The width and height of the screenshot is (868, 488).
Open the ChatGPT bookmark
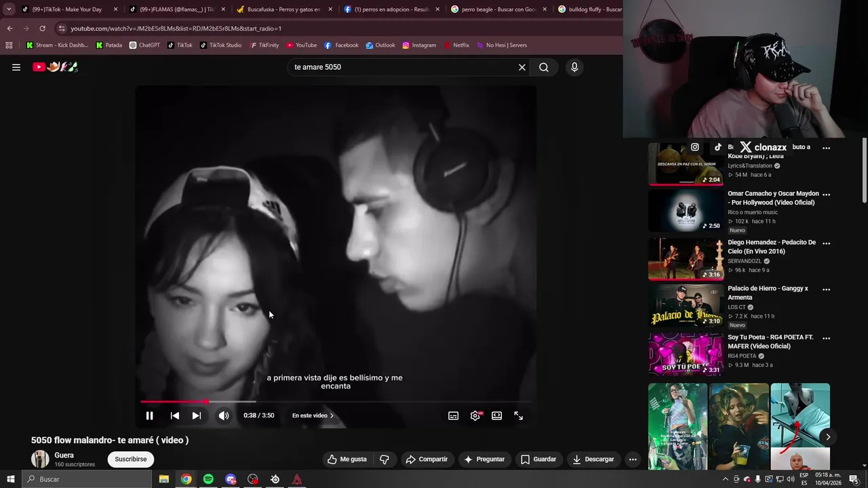[144, 45]
